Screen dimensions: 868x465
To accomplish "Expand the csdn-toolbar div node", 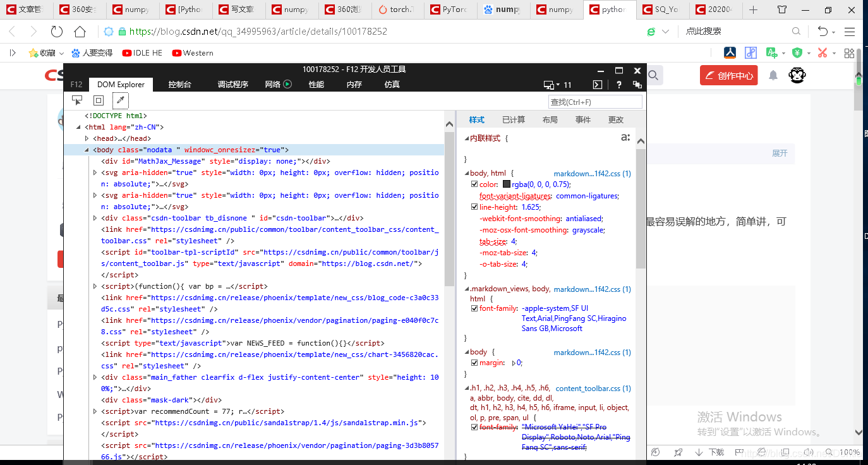I will coord(95,219).
